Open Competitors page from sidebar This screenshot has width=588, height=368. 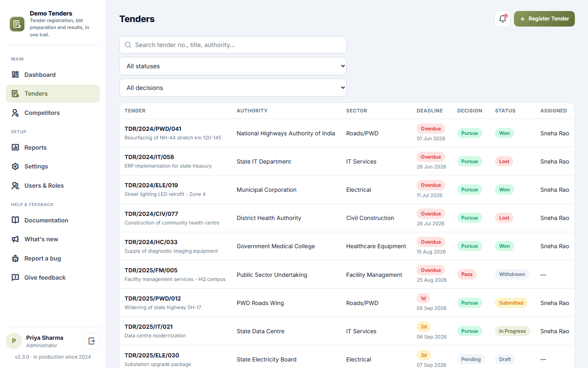(53, 113)
